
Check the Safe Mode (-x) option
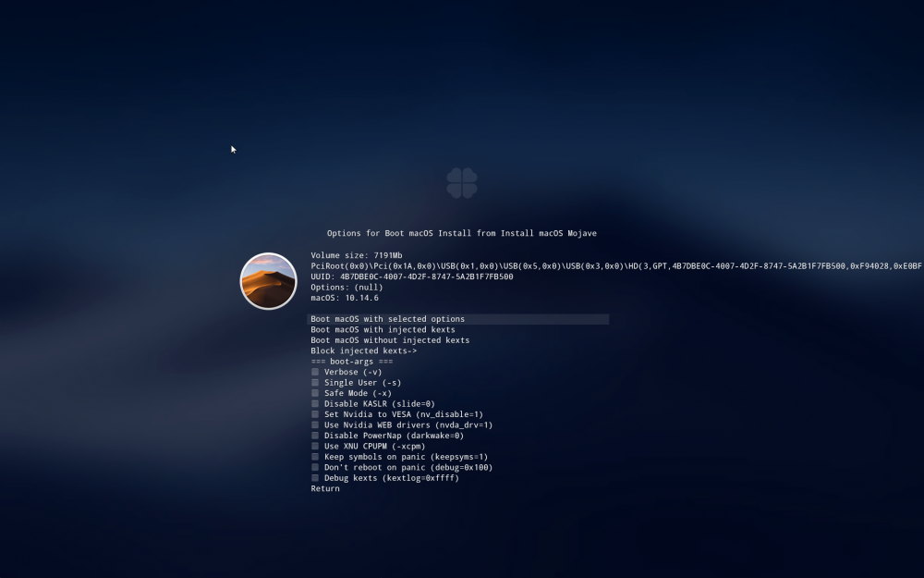(x=315, y=393)
